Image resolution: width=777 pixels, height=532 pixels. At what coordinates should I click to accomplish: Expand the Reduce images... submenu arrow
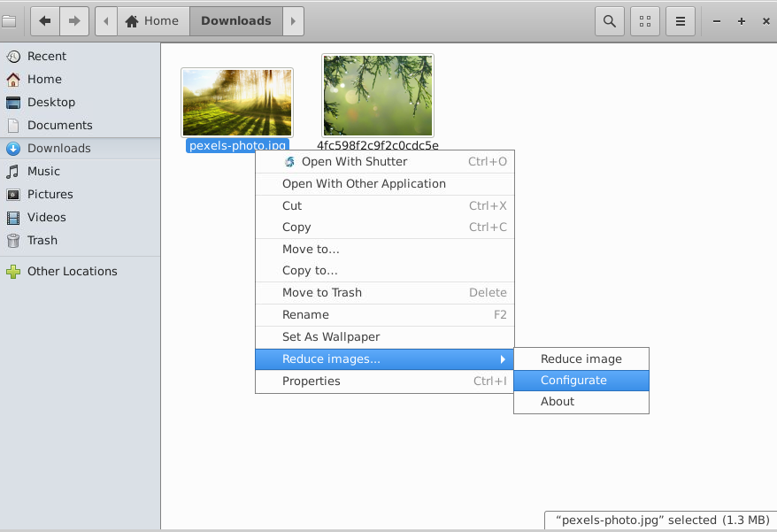[503, 359]
